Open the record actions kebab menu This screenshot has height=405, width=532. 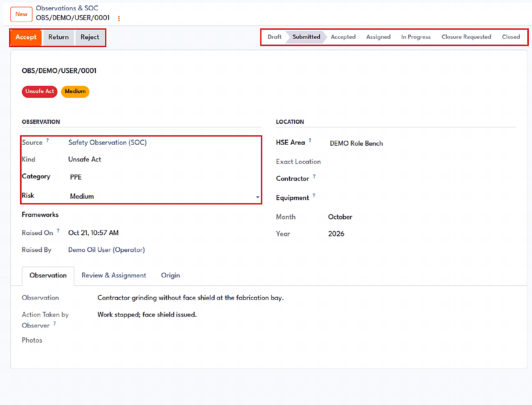(119, 18)
